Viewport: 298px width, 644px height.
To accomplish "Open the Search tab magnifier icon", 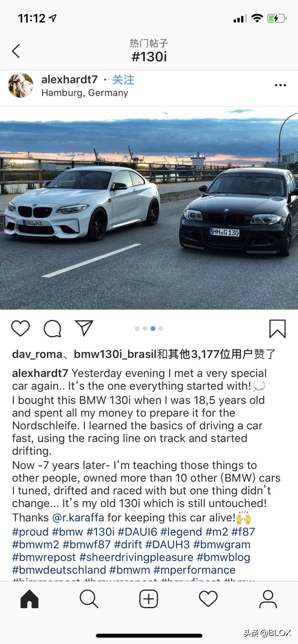I will [89, 599].
